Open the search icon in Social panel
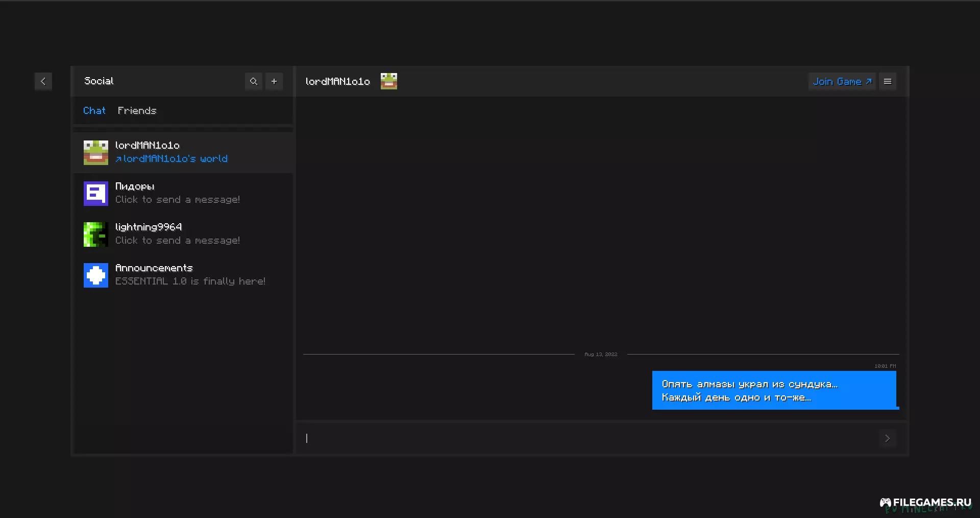Image resolution: width=980 pixels, height=518 pixels. (254, 81)
